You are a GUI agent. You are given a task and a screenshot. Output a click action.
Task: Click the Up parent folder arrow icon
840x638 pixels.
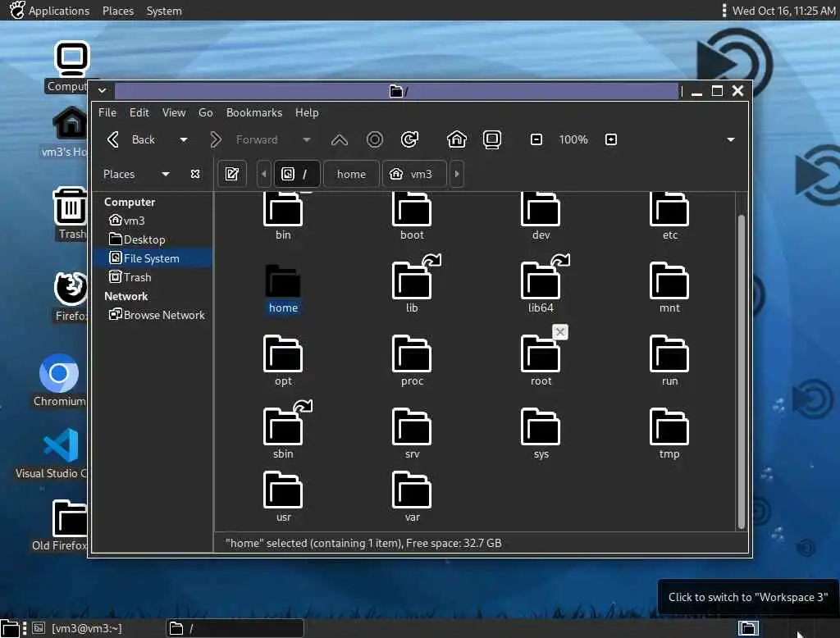coord(339,139)
